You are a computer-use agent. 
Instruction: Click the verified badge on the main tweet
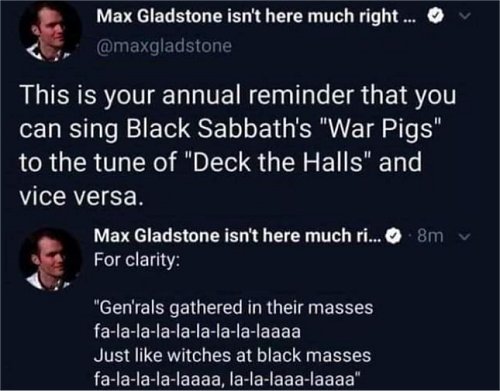(x=436, y=16)
